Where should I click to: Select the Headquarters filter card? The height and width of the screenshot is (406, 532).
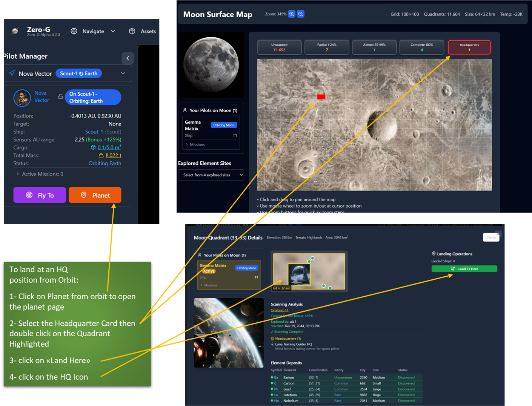coord(469,47)
